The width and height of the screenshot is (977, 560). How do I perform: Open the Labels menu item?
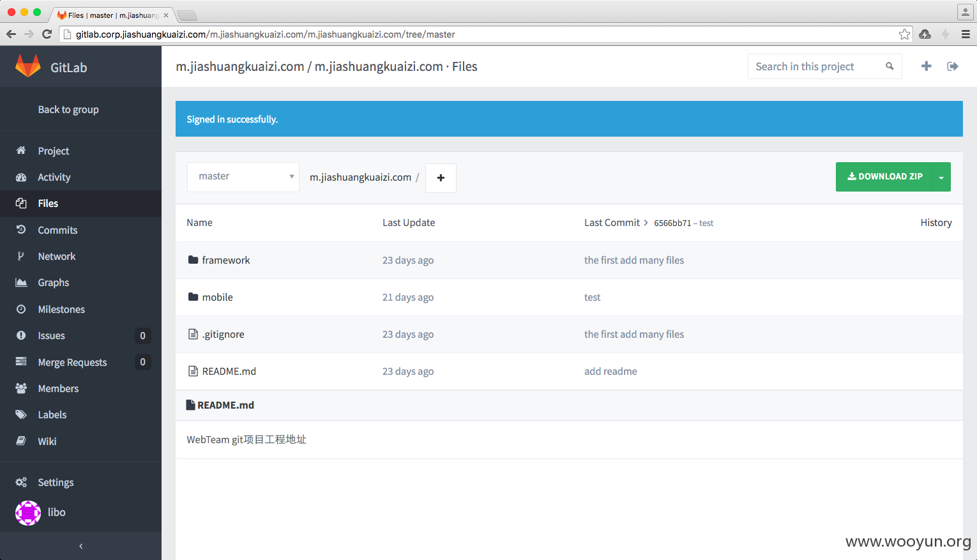point(52,414)
